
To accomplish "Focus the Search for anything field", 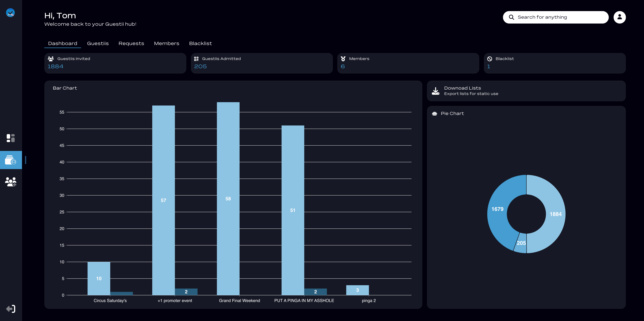I will click(556, 17).
